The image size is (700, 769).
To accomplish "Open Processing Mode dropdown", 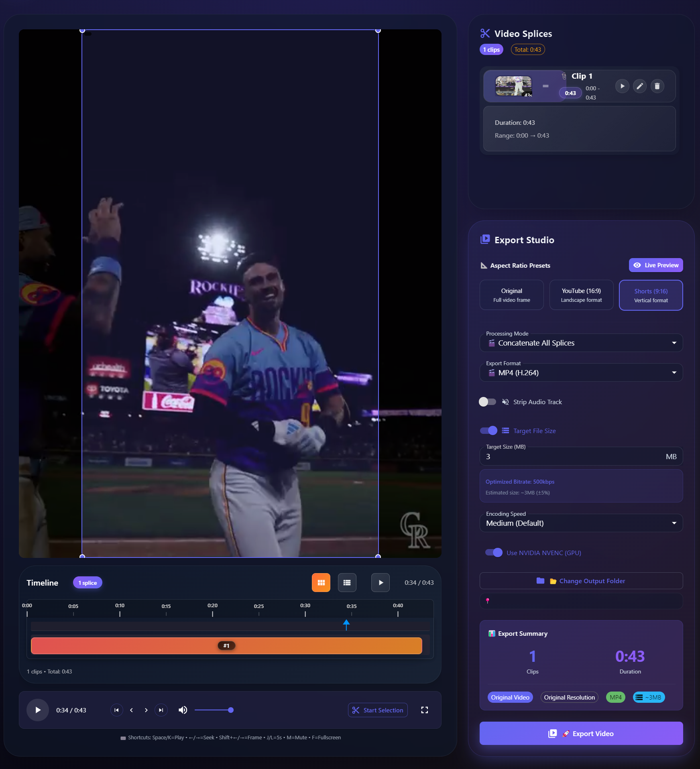I will tap(581, 343).
